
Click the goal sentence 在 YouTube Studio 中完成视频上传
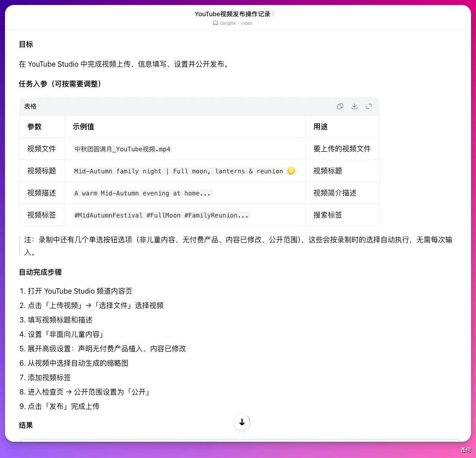tap(125, 64)
